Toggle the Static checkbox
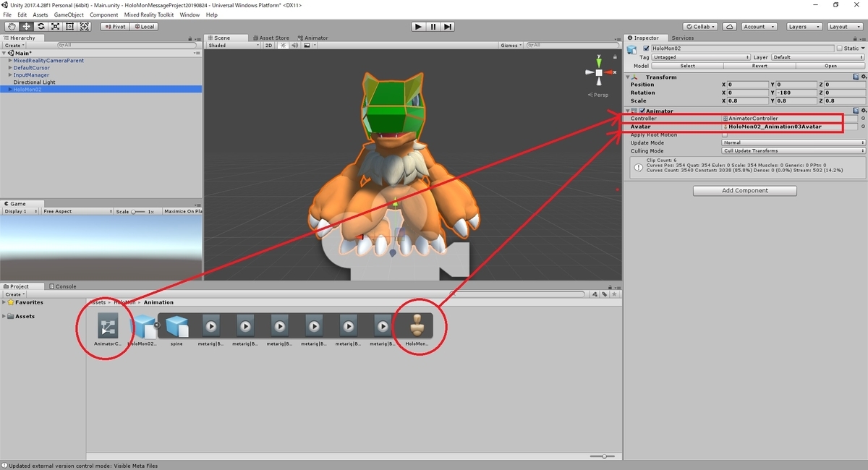868x470 pixels. click(x=840, y=48)
